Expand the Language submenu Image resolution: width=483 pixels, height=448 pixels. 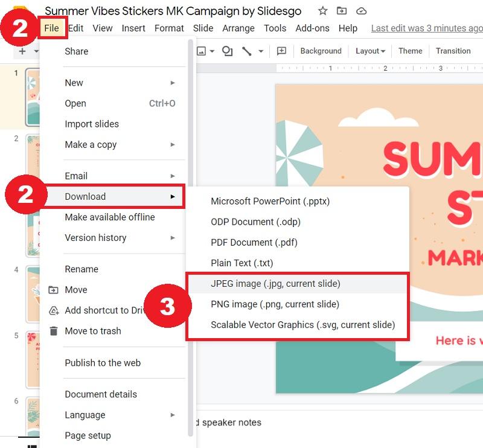tap(113, 415)
